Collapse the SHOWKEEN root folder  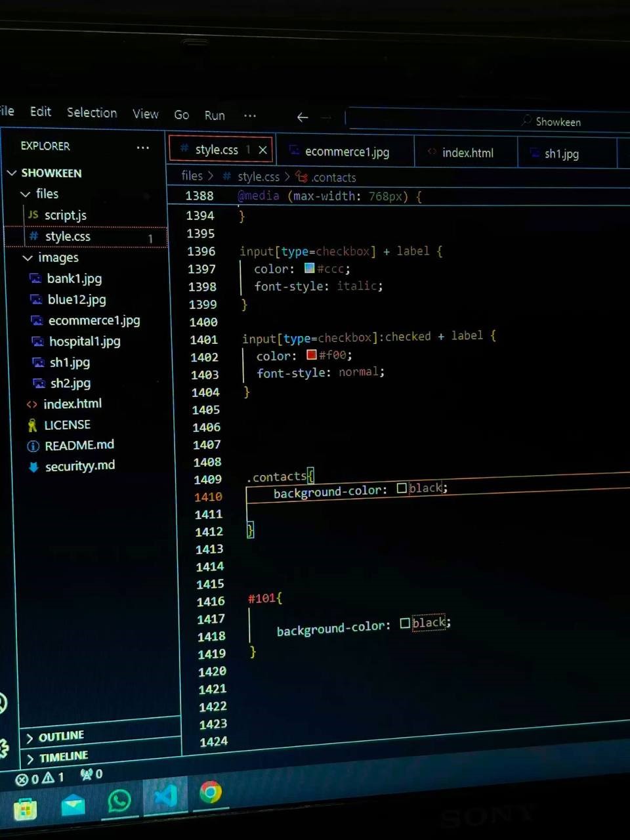pos(12,173)
